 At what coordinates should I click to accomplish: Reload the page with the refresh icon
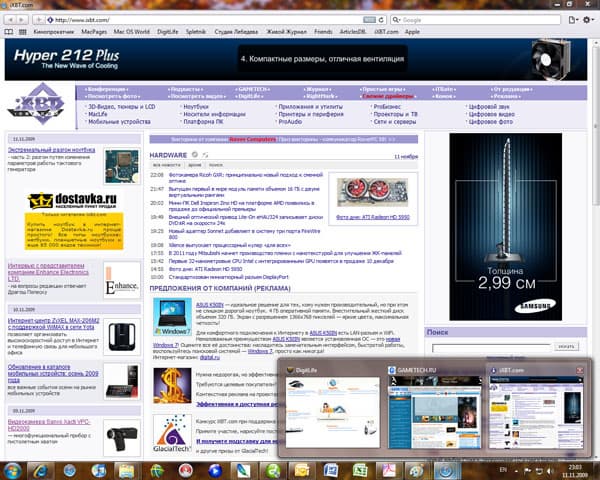pyautogui.click(x=381, y=20)
